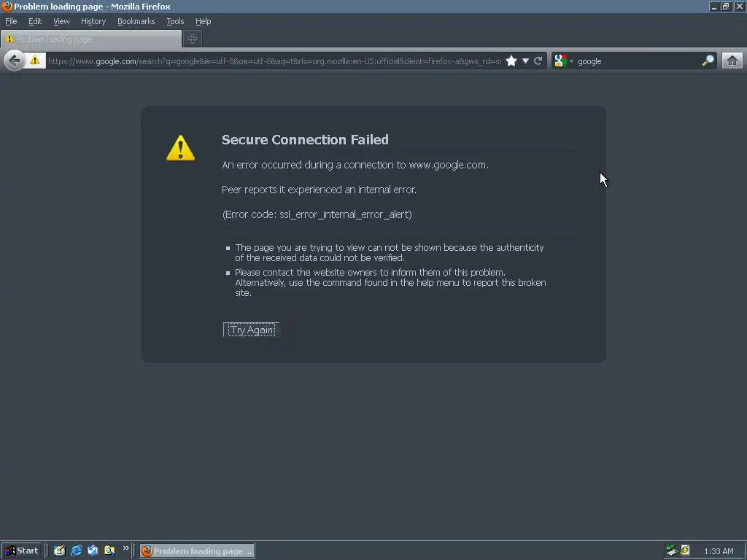Open the Bookmarks menu
Image resolution: width=747 pixels, height=560 pixels.
tap(136, 21)
